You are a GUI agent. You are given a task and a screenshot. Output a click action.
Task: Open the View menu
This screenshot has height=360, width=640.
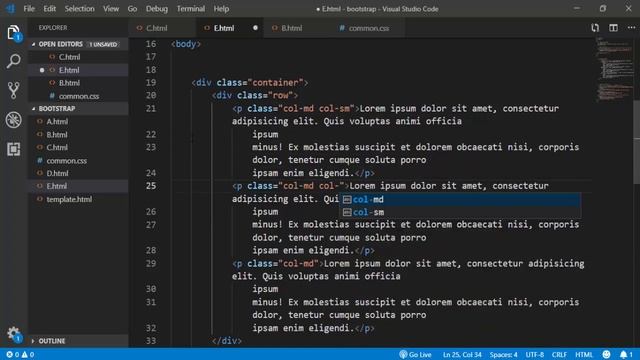111,9
